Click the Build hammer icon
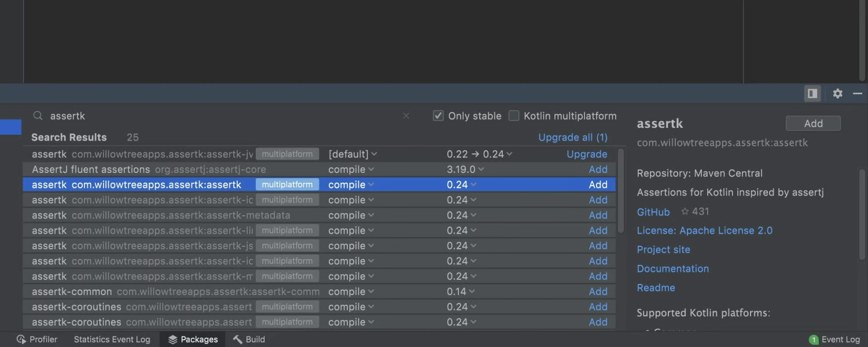Screen dimensions: 868x347 coord(237,339)
